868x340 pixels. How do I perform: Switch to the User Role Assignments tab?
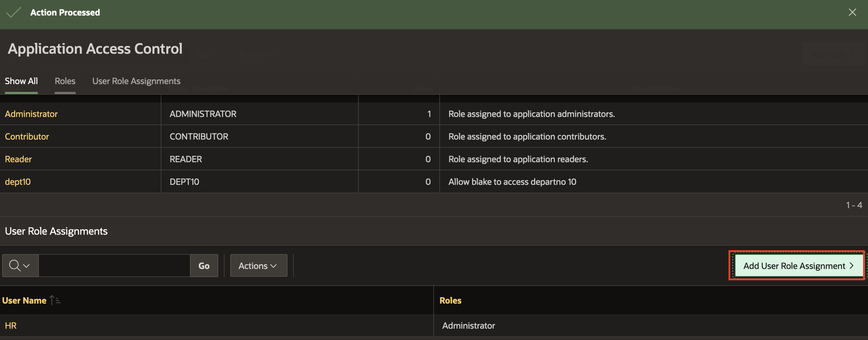pos(136,81)
